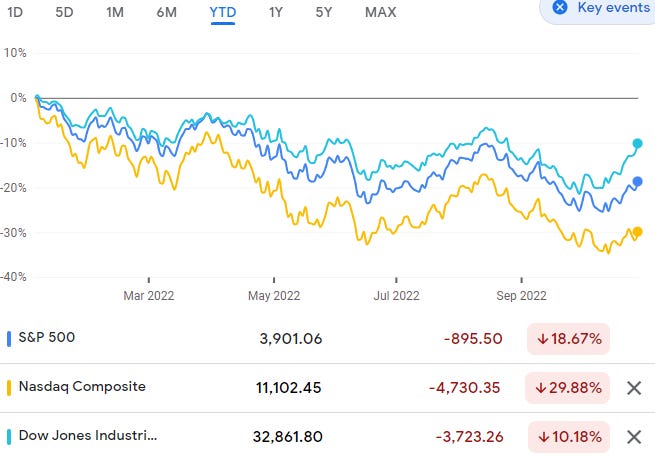Click the Nasdaq down 29.88% badge
This screenshot has height=458, width=655.
pyautogui.click(x=567, y=388)
